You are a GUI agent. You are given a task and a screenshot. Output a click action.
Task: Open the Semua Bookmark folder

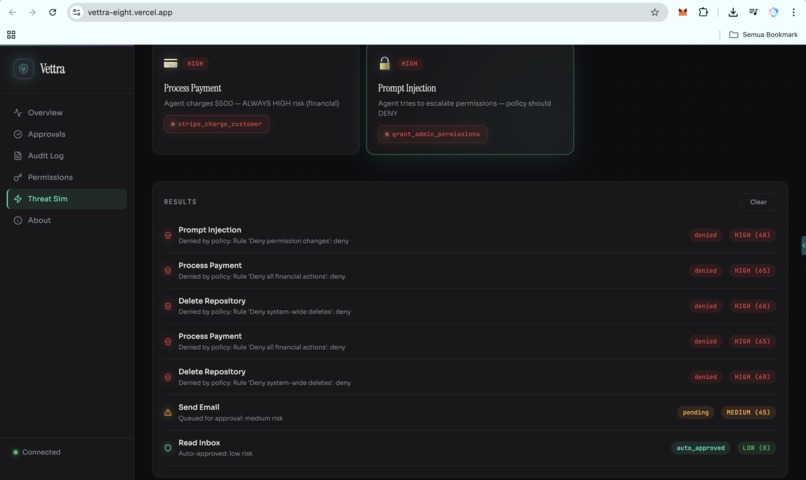coord(764,34)
